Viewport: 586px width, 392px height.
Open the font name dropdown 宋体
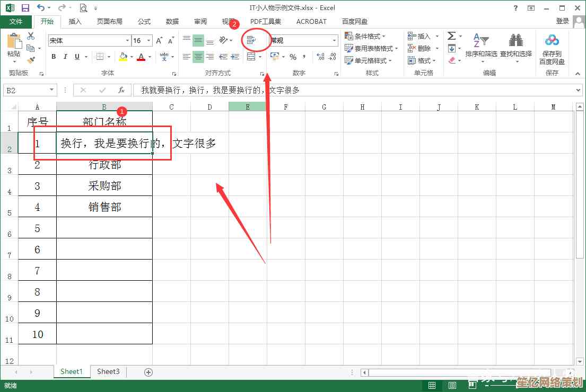pos(127,41)
